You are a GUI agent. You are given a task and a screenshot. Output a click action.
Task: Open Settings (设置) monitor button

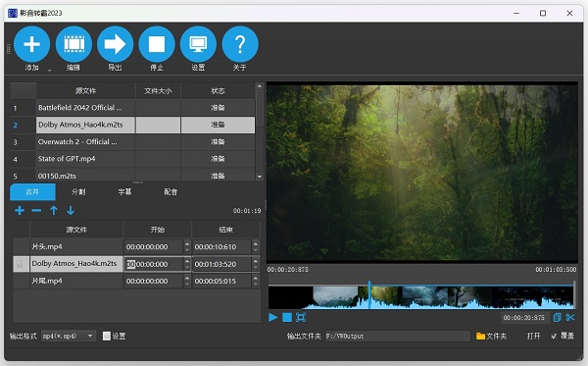(x=198, y=44)
